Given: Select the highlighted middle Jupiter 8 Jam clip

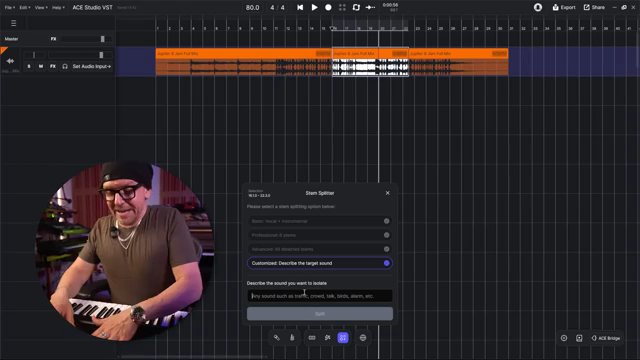Looking at the screenshot, I should pyautogui.click(x=370, y=62).
